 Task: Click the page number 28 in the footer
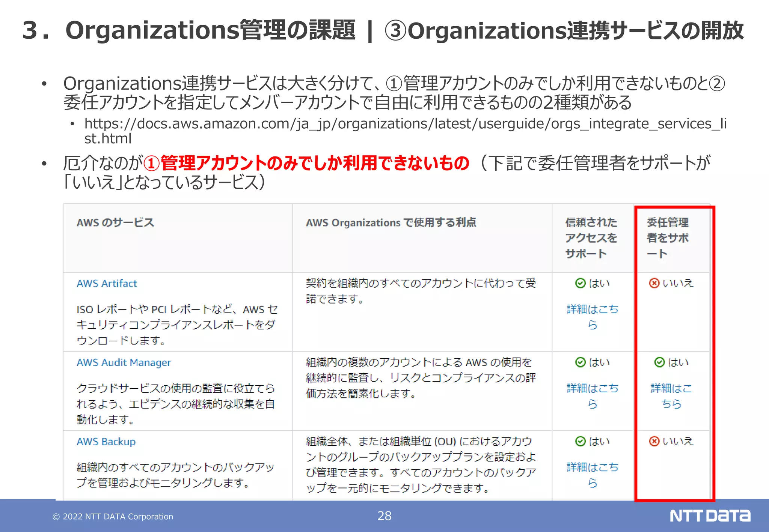pyautogui.click(x=384, y=516)
